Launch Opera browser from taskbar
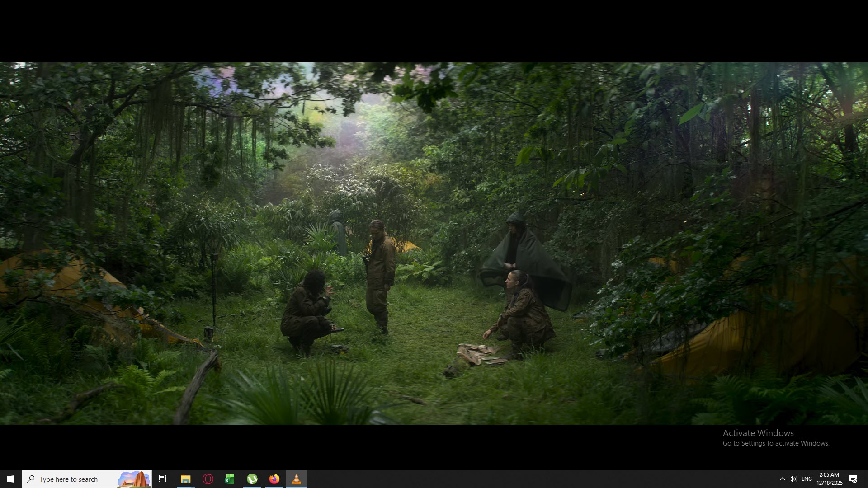This screenshot has width=868, height=488. pyautogui.click(x=208, y=479)
